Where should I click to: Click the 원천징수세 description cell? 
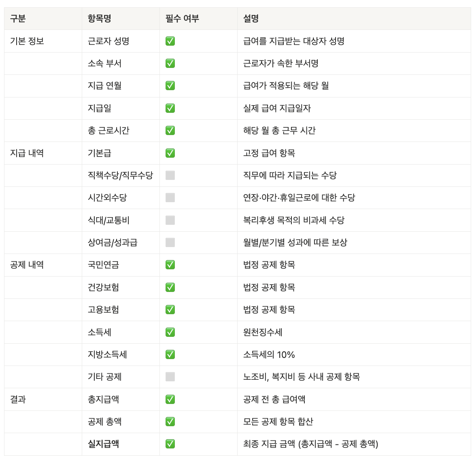click(263, 332)
